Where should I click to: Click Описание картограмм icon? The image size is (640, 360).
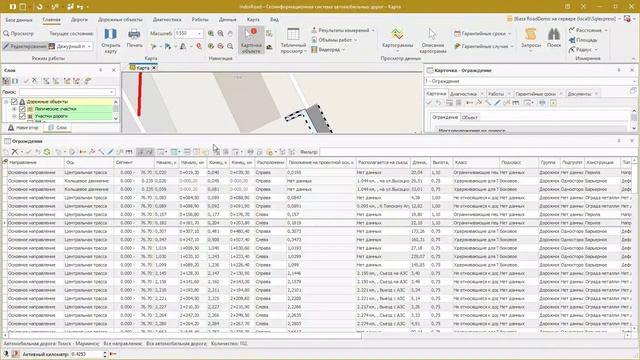[433, 40]
